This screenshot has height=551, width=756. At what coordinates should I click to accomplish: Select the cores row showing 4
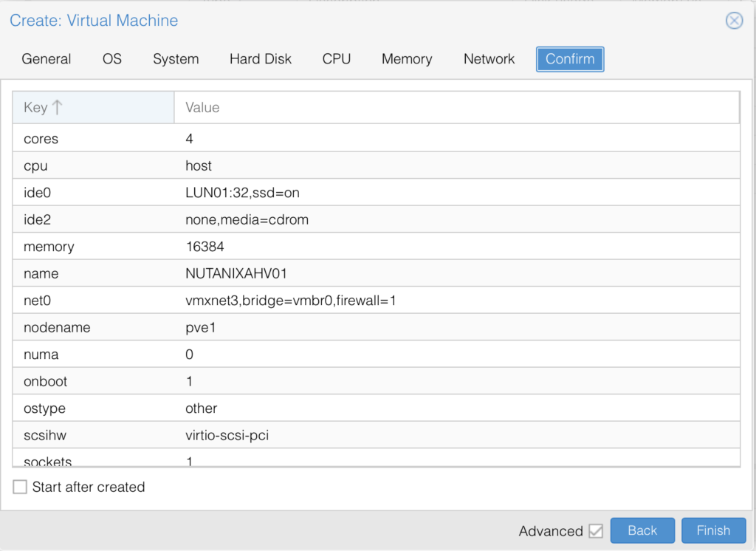pos(295,139)
